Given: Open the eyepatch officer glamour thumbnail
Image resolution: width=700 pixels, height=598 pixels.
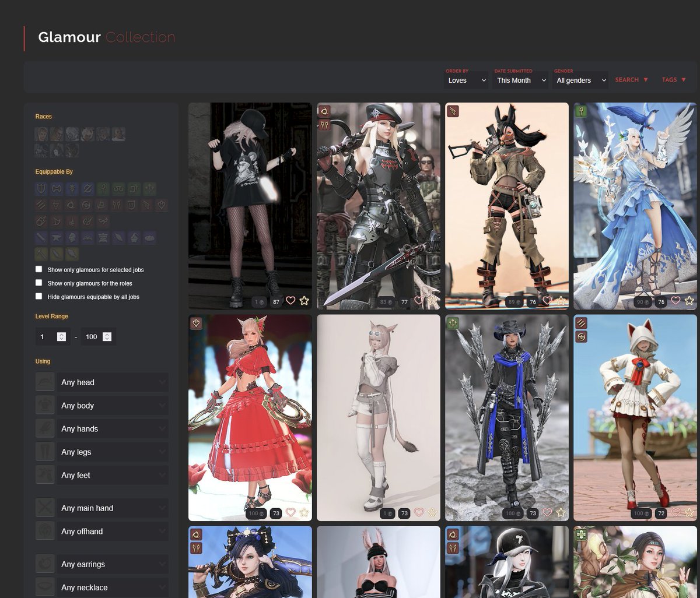Looking at the screenshot, I should click(379, 206).
